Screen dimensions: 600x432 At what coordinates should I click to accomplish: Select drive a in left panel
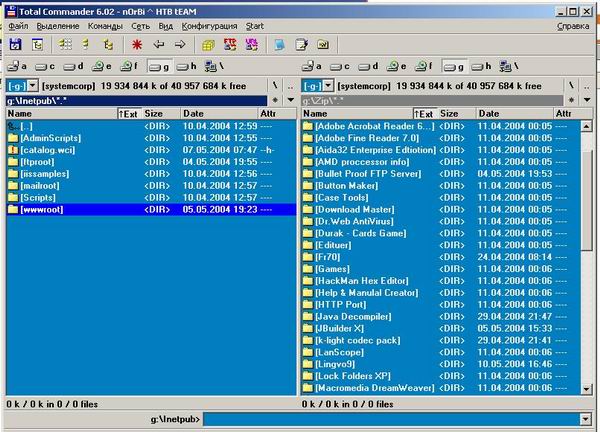[x=18, y=67]
